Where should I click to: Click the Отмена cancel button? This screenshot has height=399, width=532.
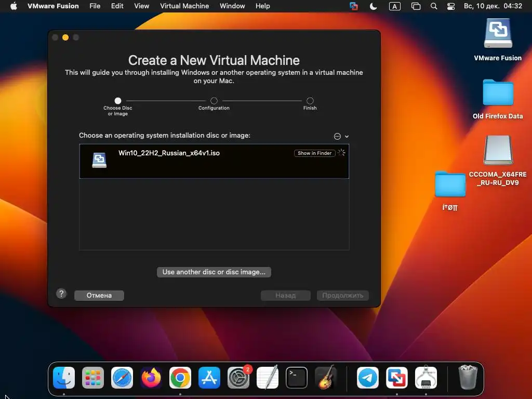point(99,295)
